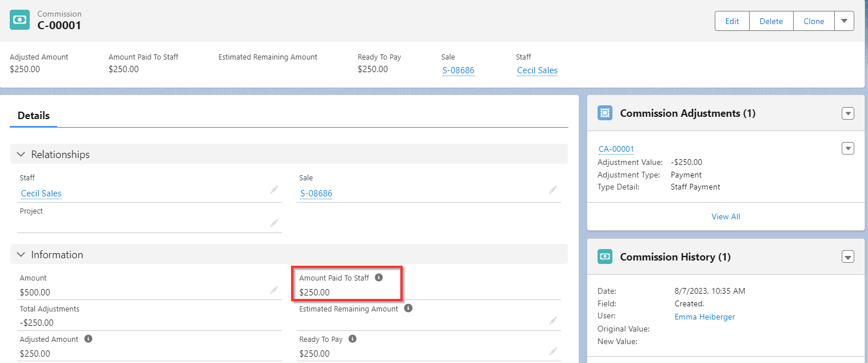This screenshot has width=868, height=363.
Task: Click the info icon beside Amount Paid To Staff
Action: (379, 278)
